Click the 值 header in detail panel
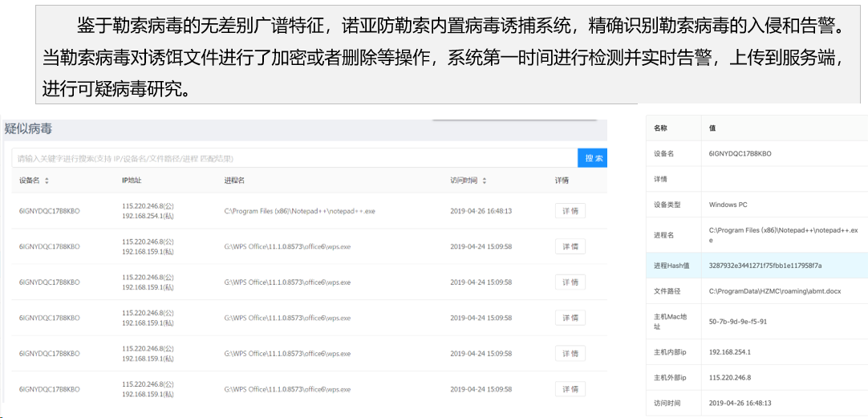The width and height of the screenshot is (868, 418). [712, 128]
